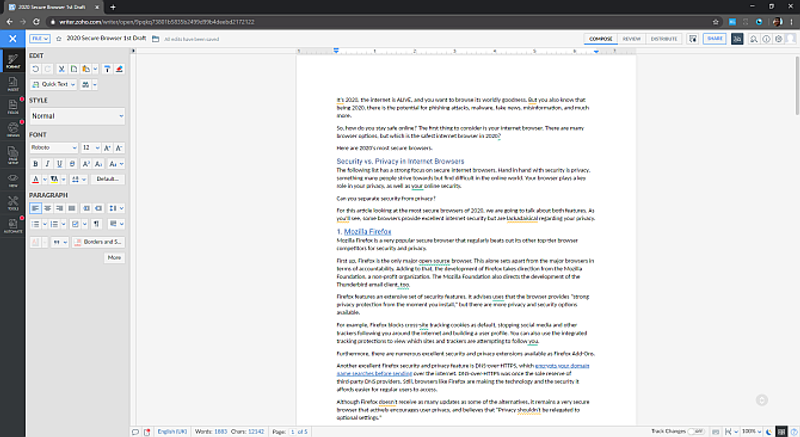This screenshot has height=437, width=800.
Task: Toggle Underline formatting
Action: (60, 164)
